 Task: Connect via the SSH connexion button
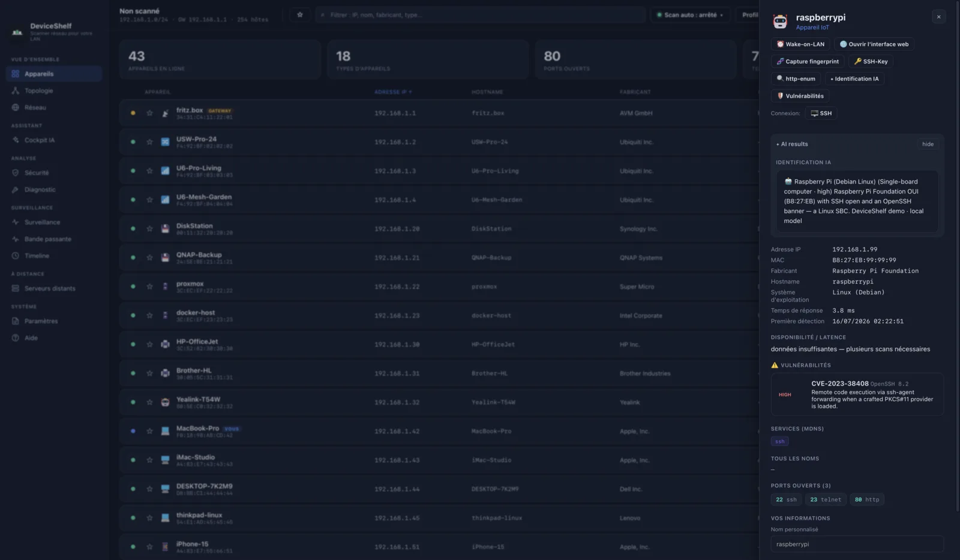821,113
